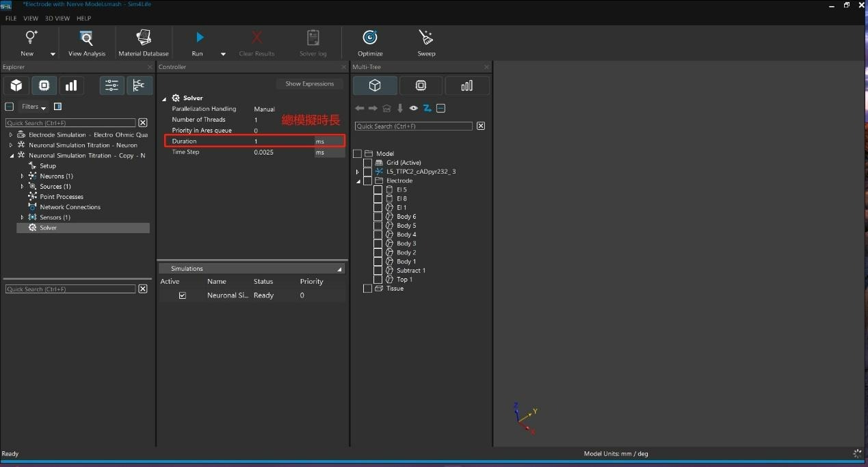
Task: Toggle the eye visibility icon in Multi-Tree
Action: [414, 108]
